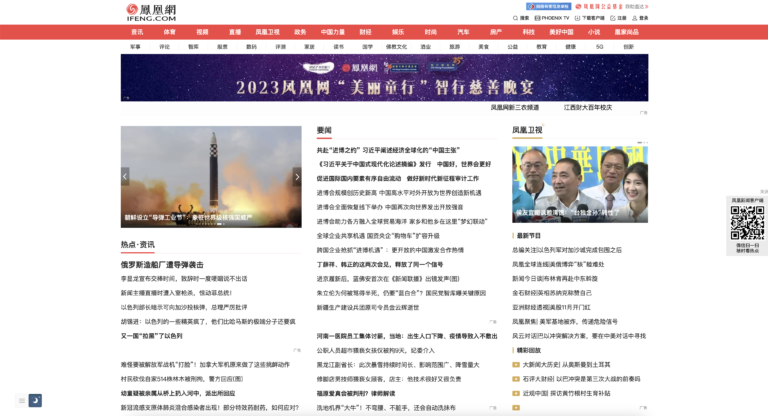768x416 pixels.
Task: Open the 政务 nav tab
Action: 300,32
